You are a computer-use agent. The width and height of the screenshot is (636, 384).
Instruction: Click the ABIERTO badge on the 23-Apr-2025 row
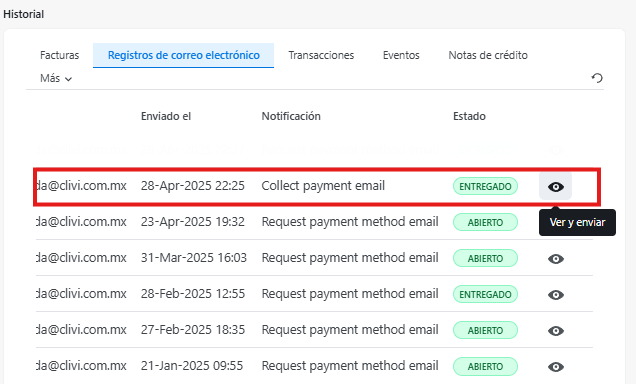[485, 223]
